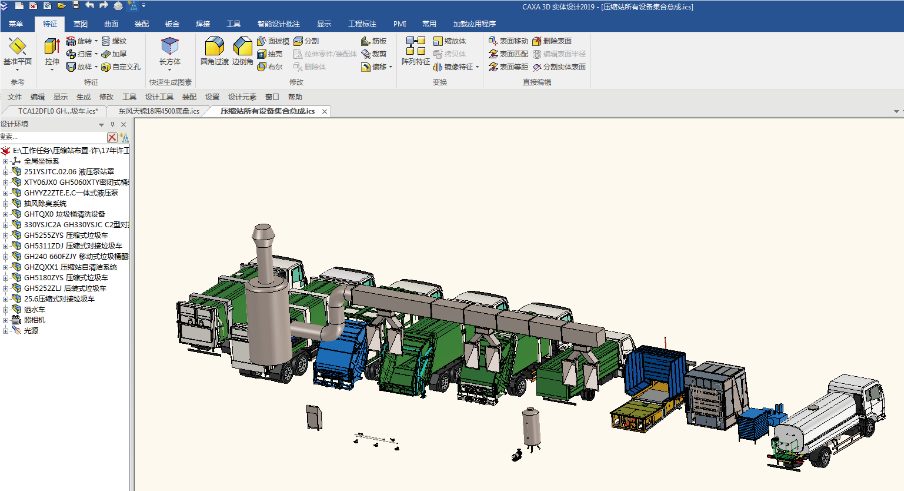
Task: Click the 基准平面 datum plane icon
Action: pos(17,47)
